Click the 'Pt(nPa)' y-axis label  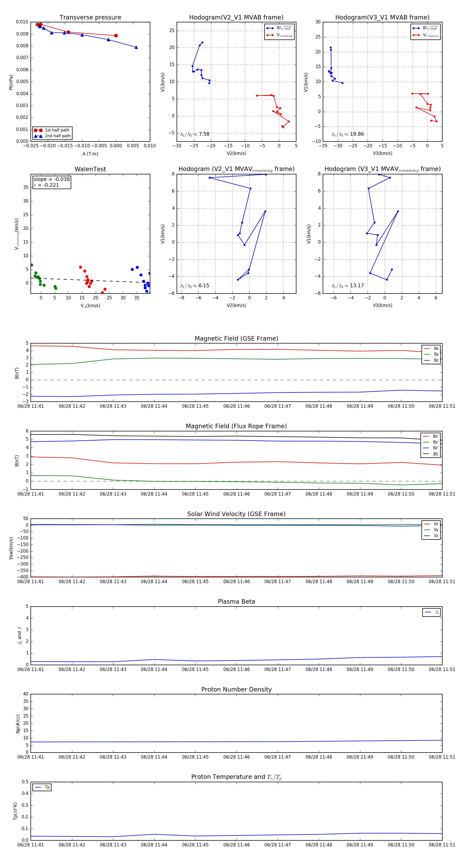pos(11,82)
